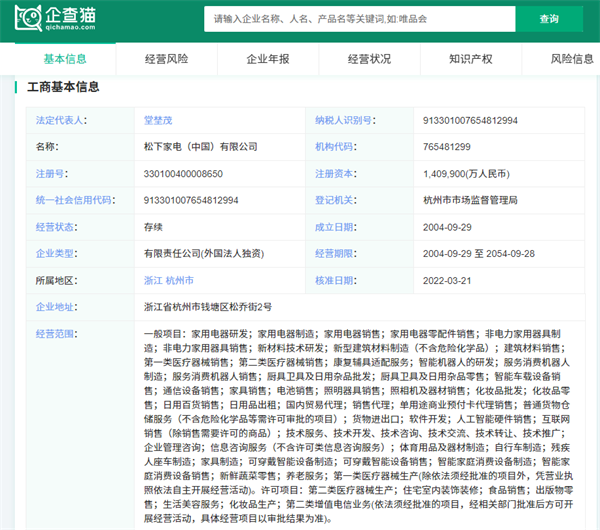Focus the company name search field
The width and height of the screenshot is (600, 530).
tap(360, 19)
